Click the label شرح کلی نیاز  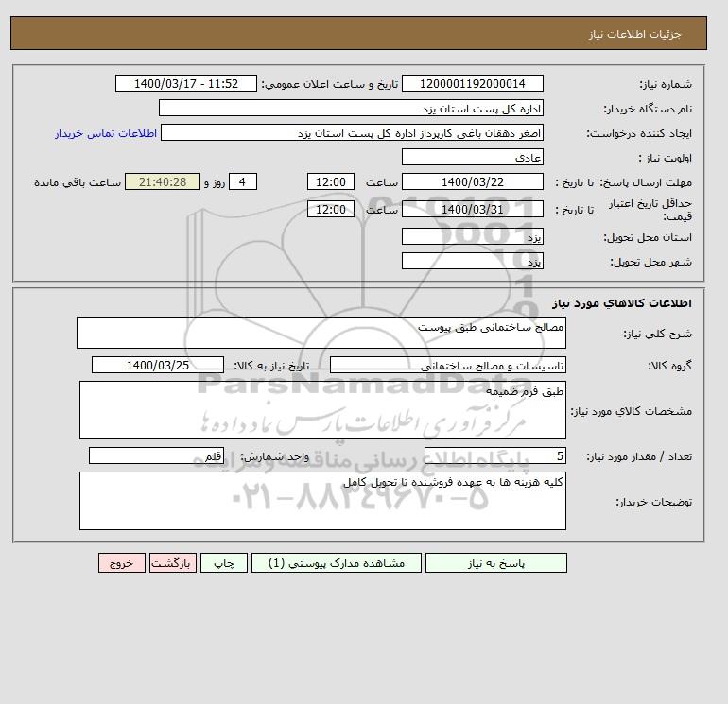657,334
